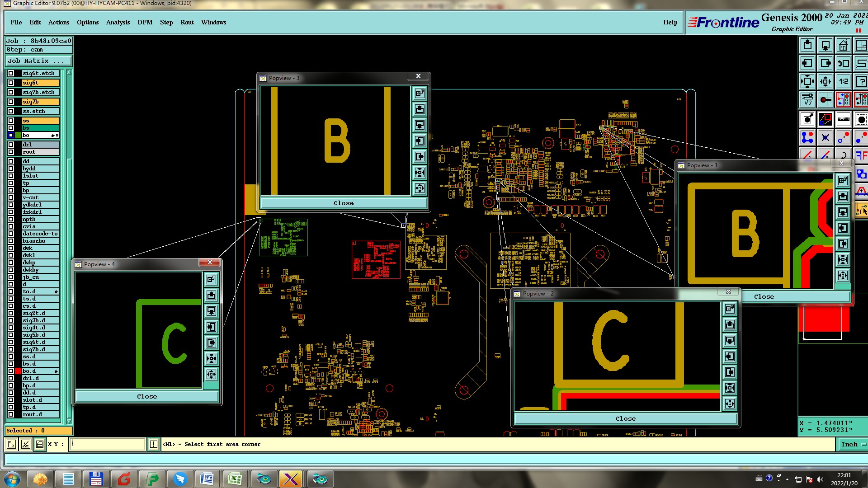Click the Home view icon in toolbar

click(843, 45)
